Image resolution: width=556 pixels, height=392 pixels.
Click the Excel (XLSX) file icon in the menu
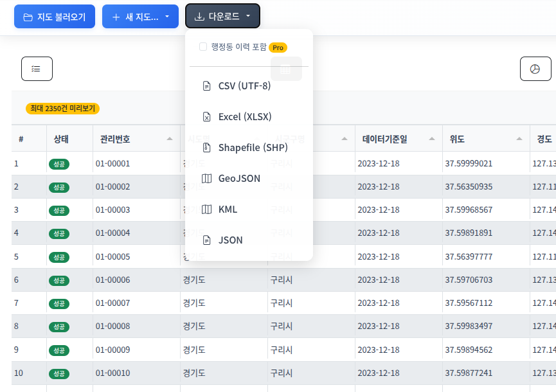207,116
